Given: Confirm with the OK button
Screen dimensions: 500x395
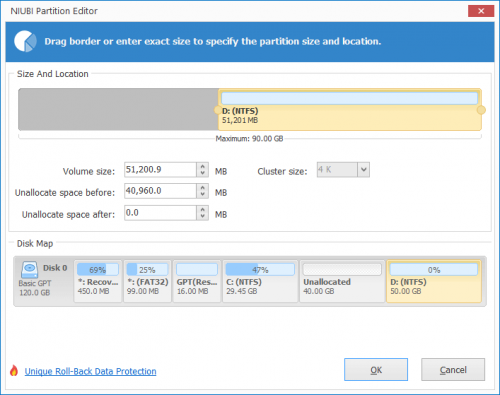Looking at the screenshot, I should coord(376,370).
